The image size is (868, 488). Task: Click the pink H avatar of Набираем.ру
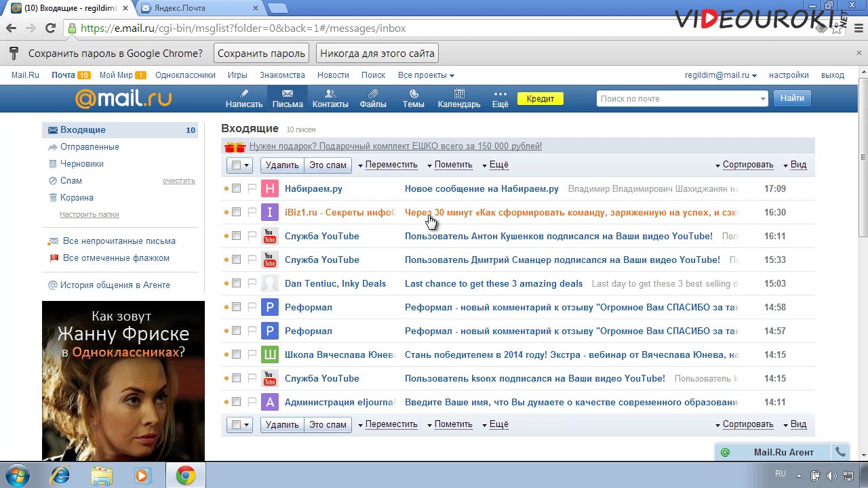(269, 188)
